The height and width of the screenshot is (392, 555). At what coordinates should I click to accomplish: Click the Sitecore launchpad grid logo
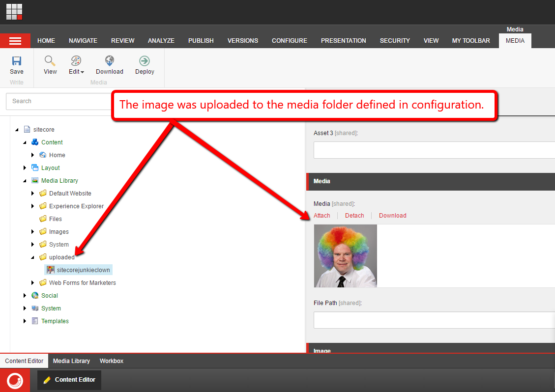[14, 12]
